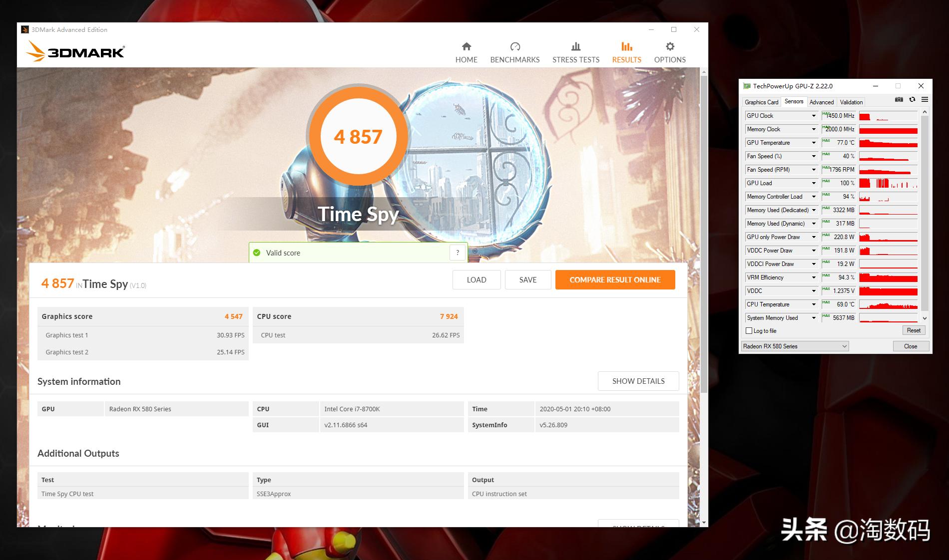Reset the GPU-Z sensor readings

click(914, 330)
